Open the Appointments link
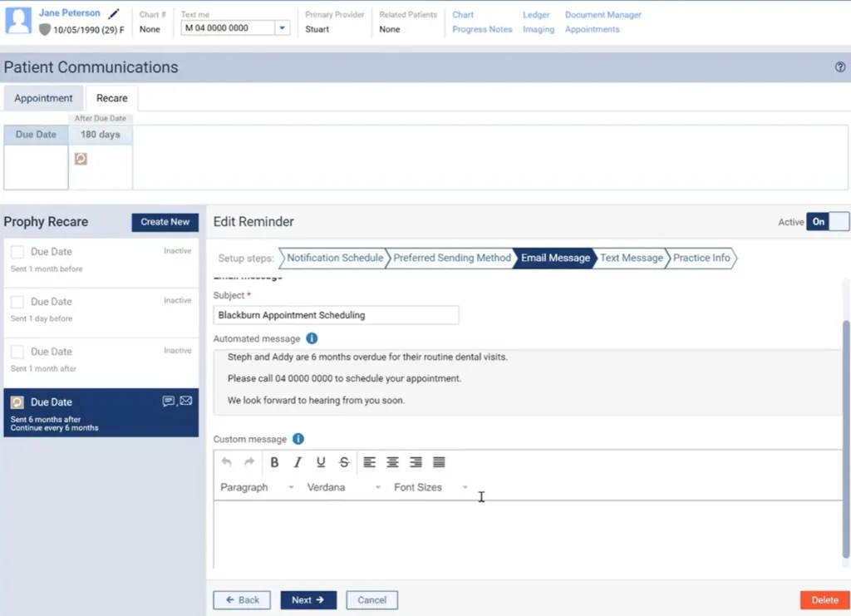 [x=592, y=29]
